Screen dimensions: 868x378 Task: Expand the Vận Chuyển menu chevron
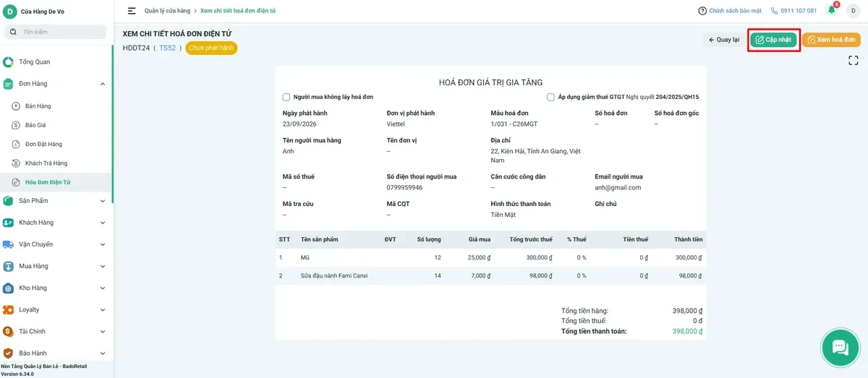tap(103, 244)
